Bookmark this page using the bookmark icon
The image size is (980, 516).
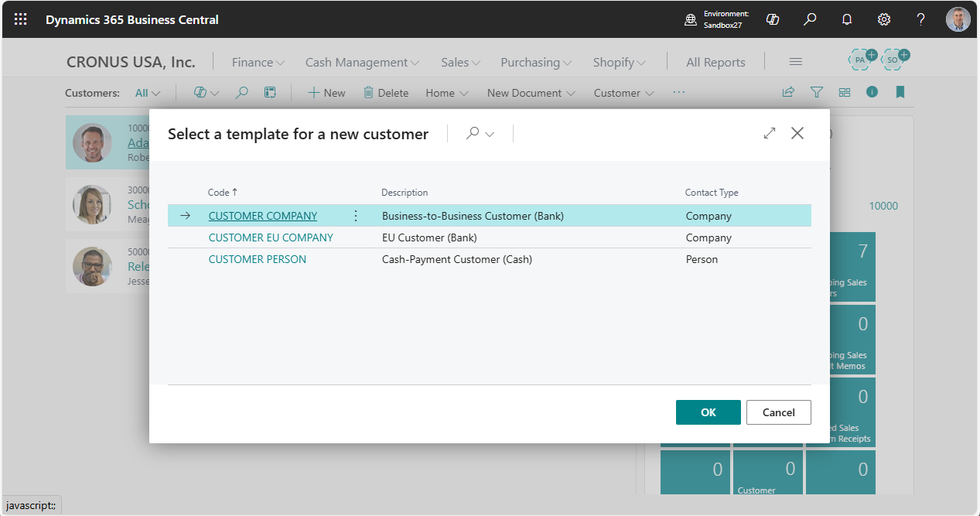click(x=900, y=92)
